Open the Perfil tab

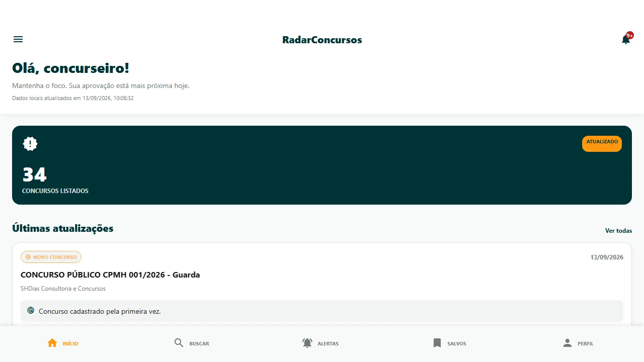[x=578, y=343]
